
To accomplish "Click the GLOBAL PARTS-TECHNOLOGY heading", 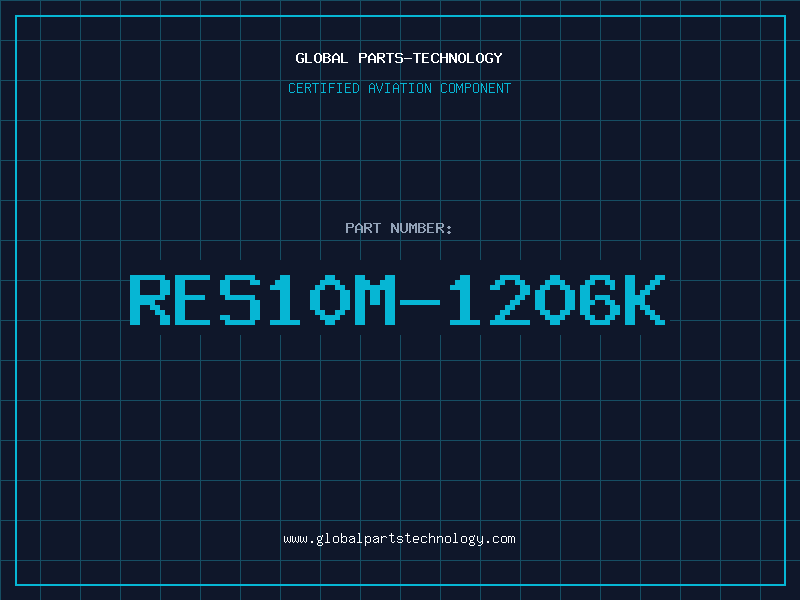I will 399,58.
